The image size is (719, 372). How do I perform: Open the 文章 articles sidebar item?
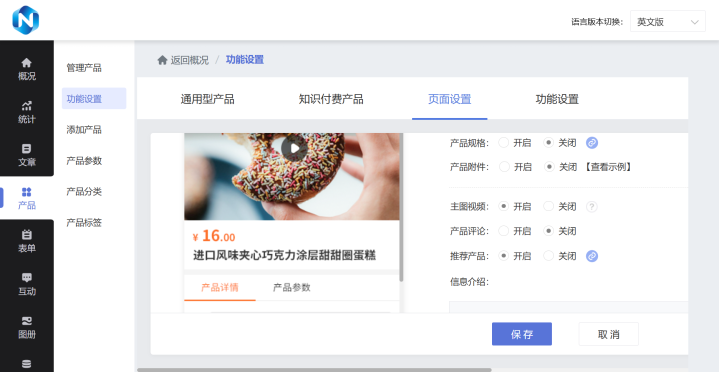coord(27,155)
